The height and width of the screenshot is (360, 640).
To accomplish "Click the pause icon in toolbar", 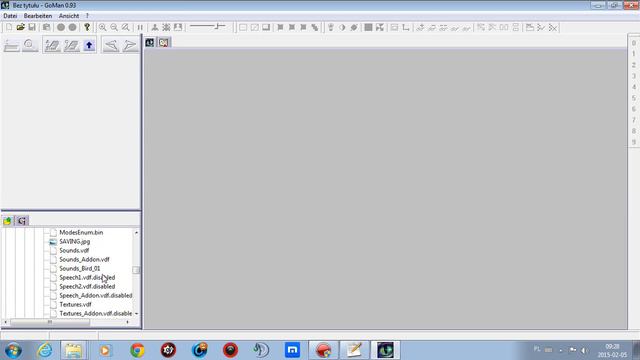I will (x=140, y=27).
